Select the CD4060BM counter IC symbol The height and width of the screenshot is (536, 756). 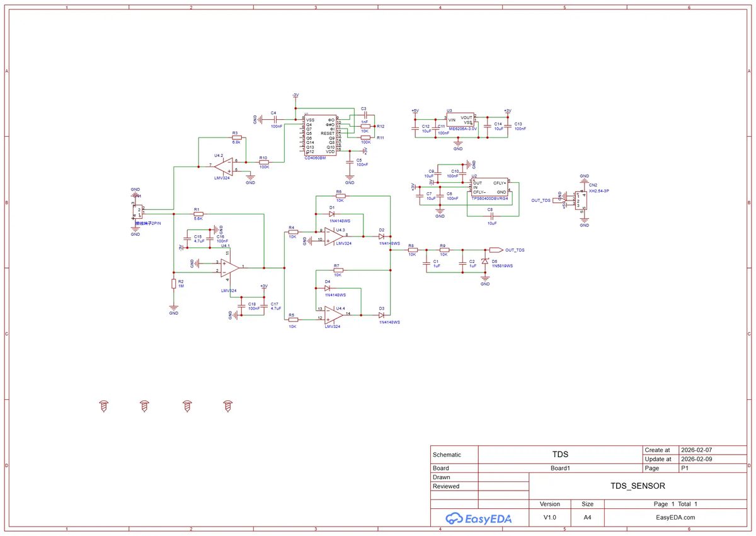(x=320, y=135)
